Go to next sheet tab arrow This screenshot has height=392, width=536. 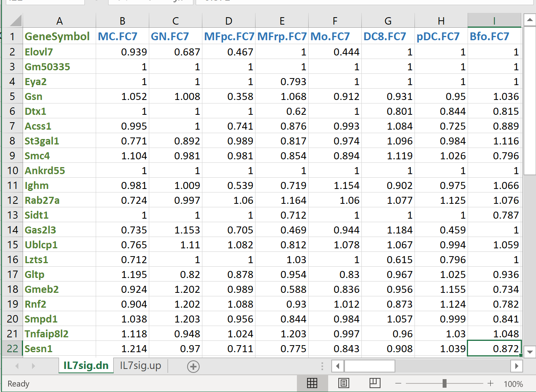click(33, 366)
